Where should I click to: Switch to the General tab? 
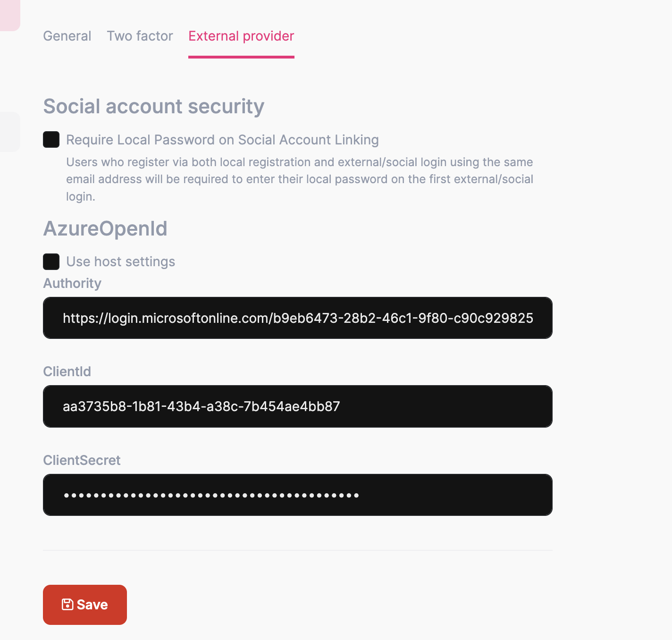tap(67, 36)
